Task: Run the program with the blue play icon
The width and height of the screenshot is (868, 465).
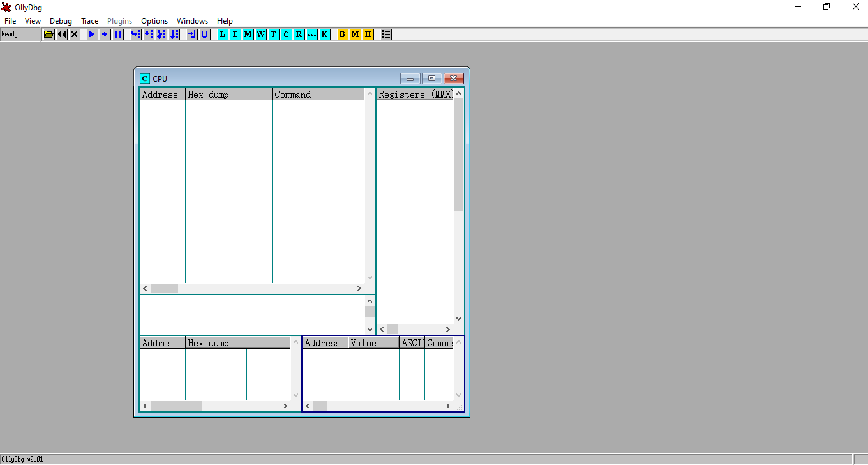Action: [x=93, y=34]
